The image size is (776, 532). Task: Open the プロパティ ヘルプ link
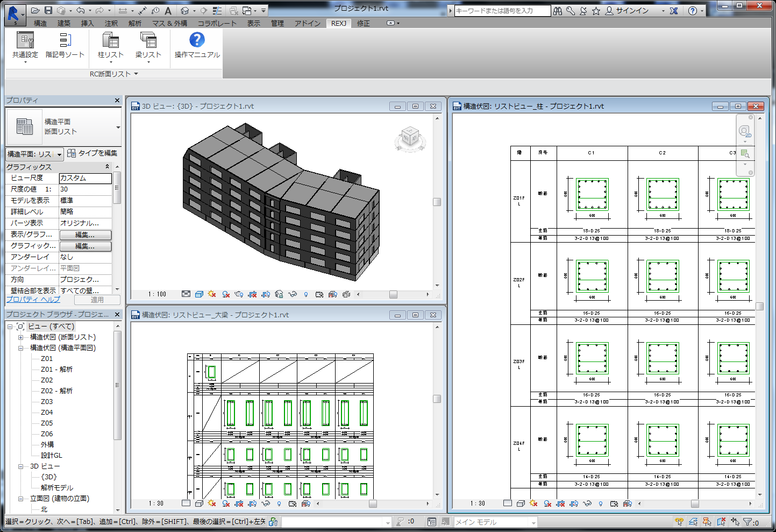tap(33, 300)
